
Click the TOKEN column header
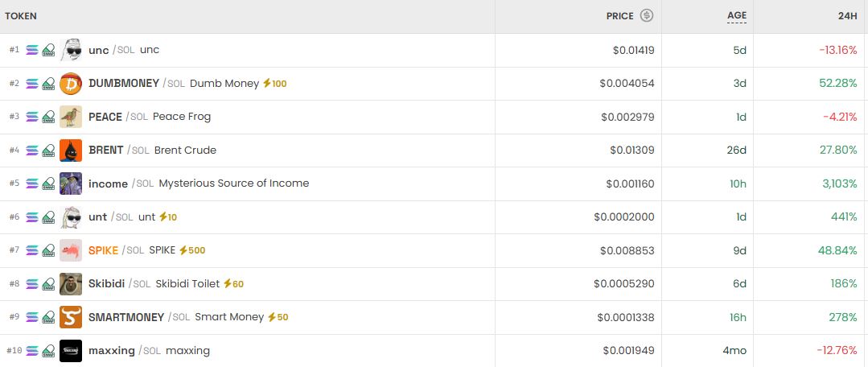tap(21, 16)
